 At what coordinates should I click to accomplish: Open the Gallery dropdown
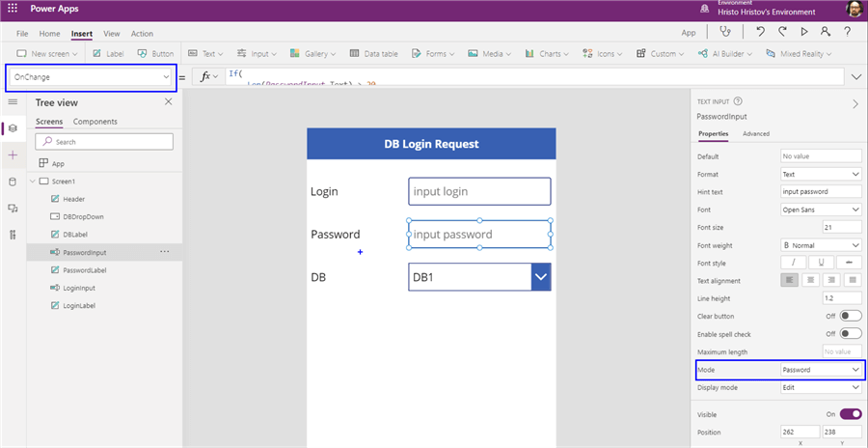[312, 54]
